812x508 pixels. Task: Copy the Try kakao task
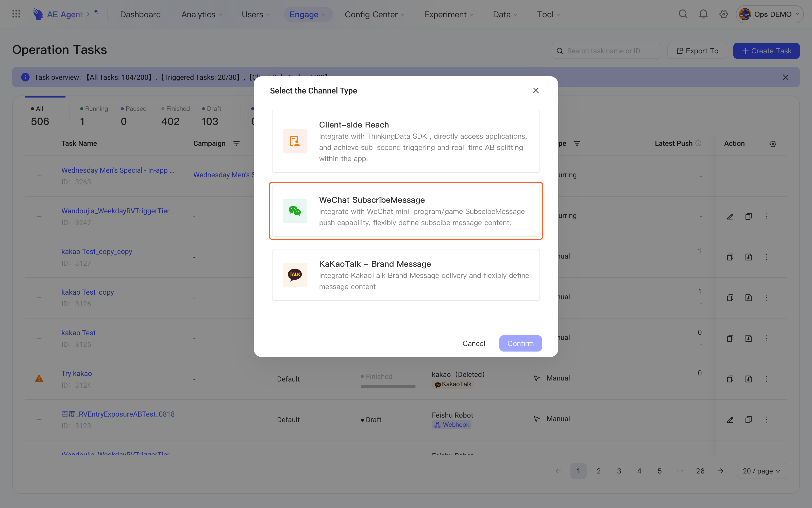pyautogui.click(x=730, y=379)
